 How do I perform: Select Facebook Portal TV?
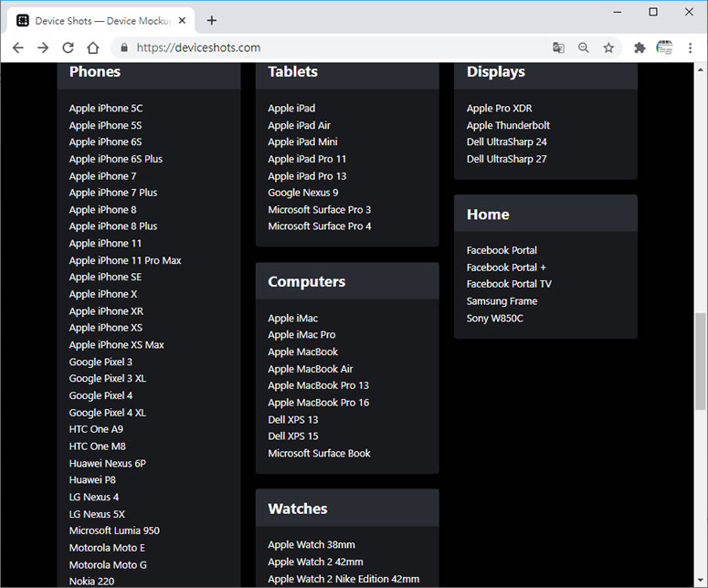click(x=509, y=284)
